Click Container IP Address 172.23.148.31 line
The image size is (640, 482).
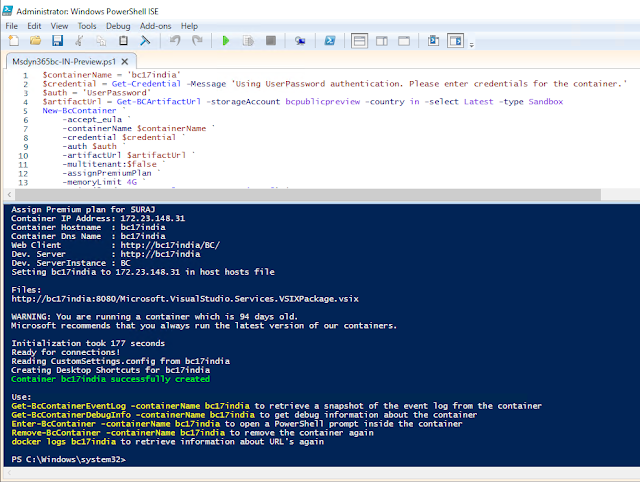coord(98,218)
